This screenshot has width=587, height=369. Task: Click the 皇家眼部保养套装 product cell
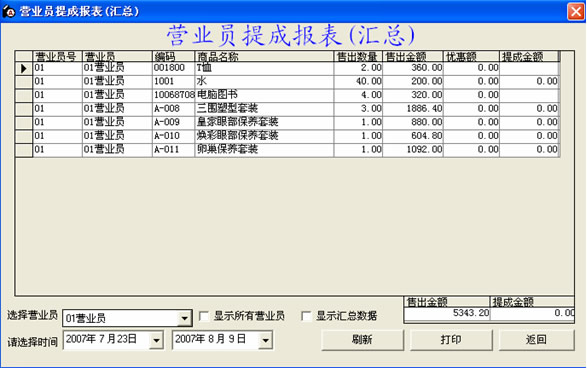coord(264,122)
